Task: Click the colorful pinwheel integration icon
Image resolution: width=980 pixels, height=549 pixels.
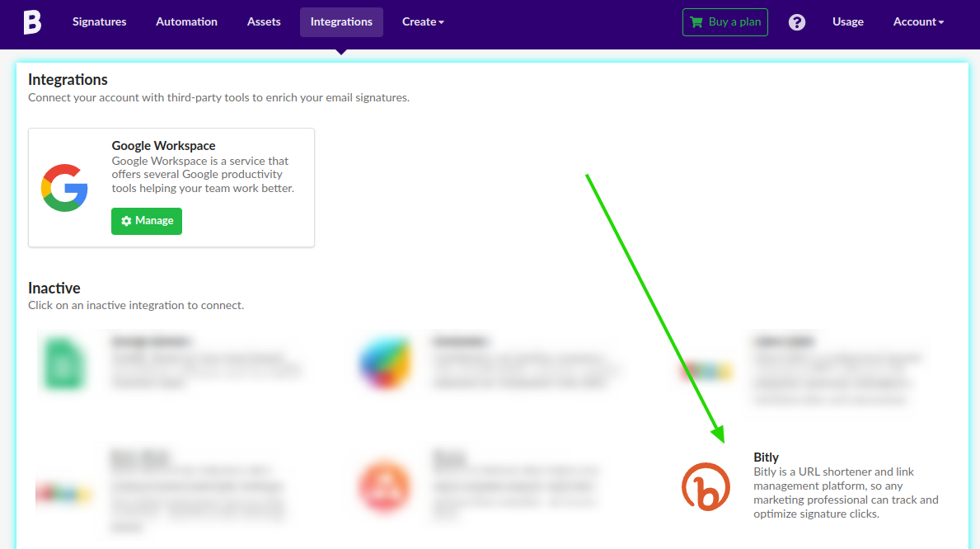Action: point(384,364)
